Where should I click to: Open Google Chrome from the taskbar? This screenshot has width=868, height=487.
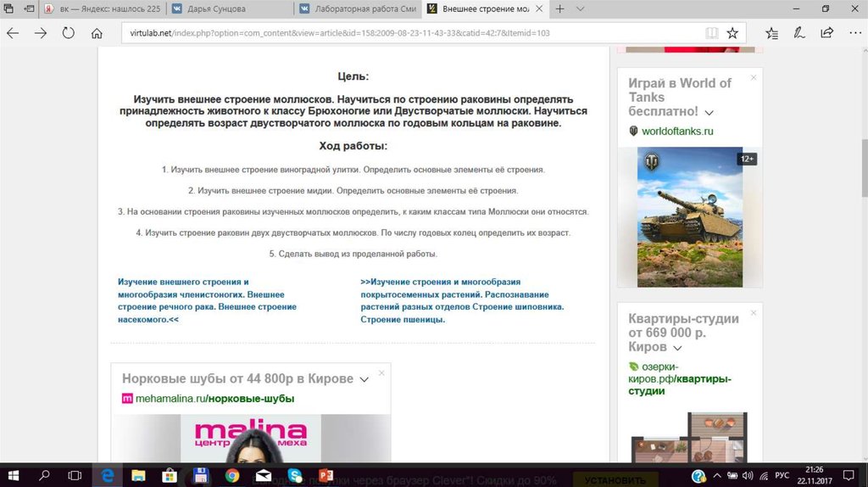tap(232, 476)
